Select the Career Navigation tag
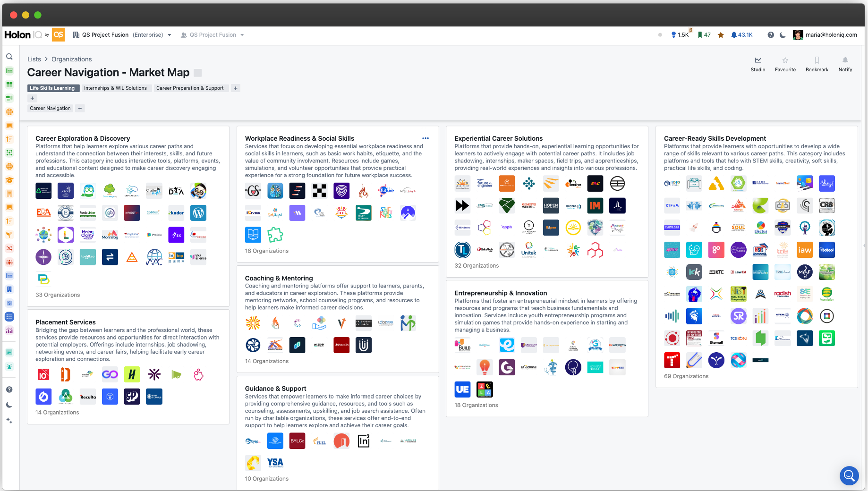This screenshot has height=491, width=868. click(x=50, y=109)
